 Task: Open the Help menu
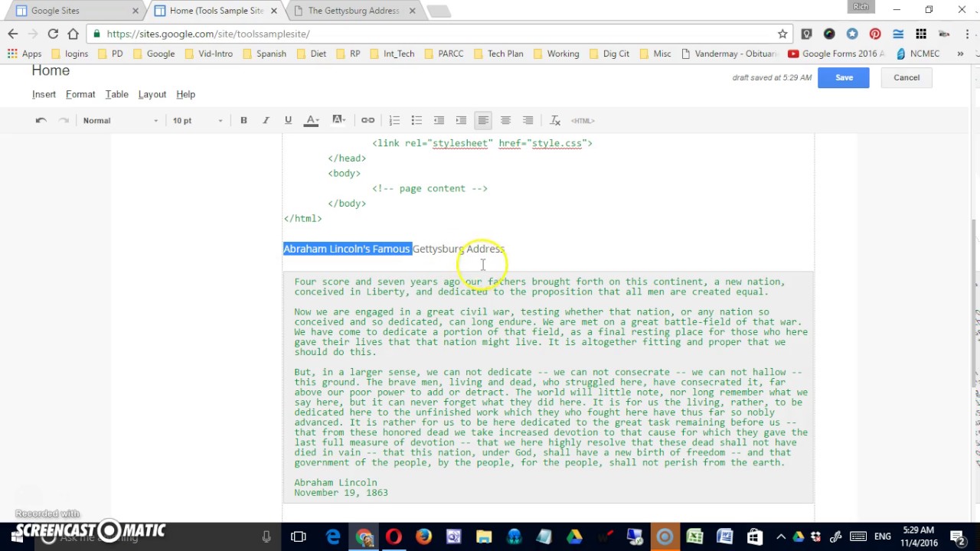pos(185,94)
